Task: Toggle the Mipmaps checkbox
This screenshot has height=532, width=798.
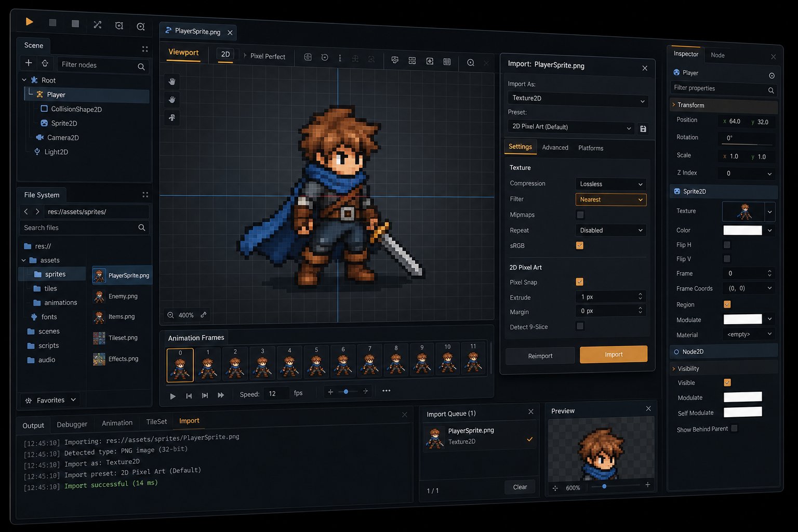Action: [x=580, y=215]
